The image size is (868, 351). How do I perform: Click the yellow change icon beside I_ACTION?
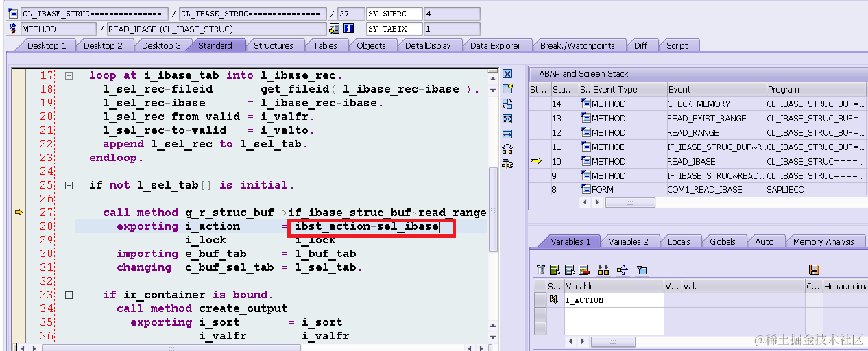pyautogui.click(x=554, y=300)
